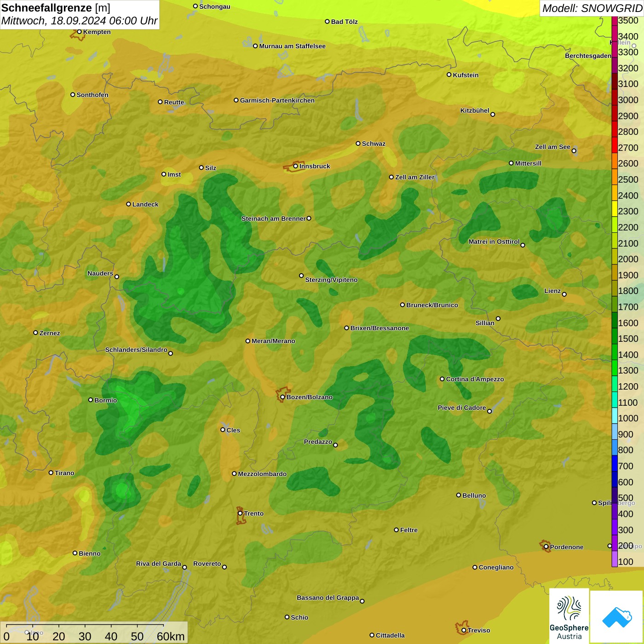
Task: Pick the Kufstein location marker dot
Action: tap(449, 75)
